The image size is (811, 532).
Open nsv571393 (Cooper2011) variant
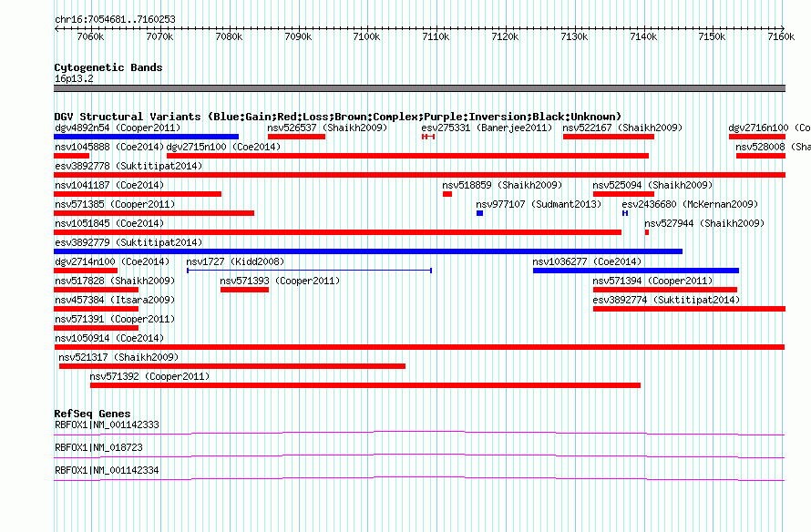pos(280,281)
